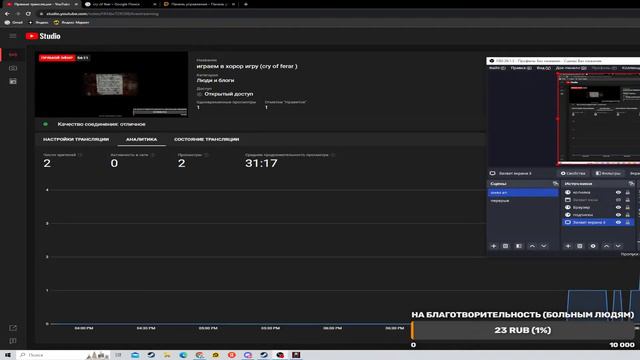Open the Вид menu in OBS

(x=544, y=68)
